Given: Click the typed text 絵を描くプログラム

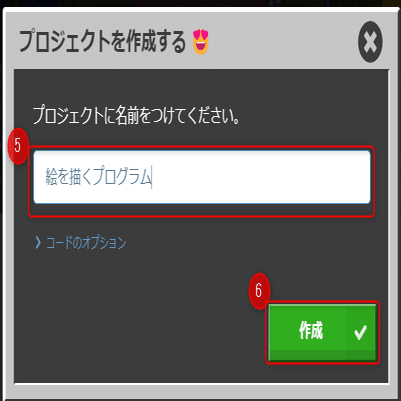Looking at the screenshot, I should pyautogui.click(x=98, y=177).
